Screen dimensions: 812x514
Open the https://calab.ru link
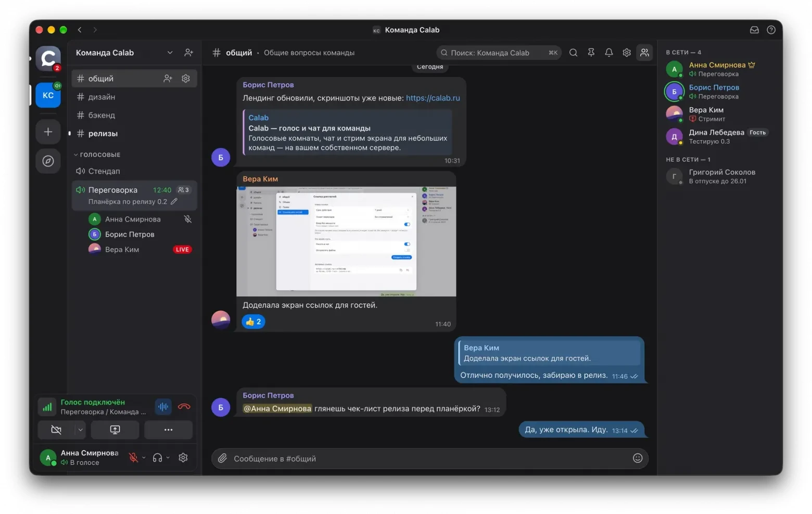pos(433,98)
